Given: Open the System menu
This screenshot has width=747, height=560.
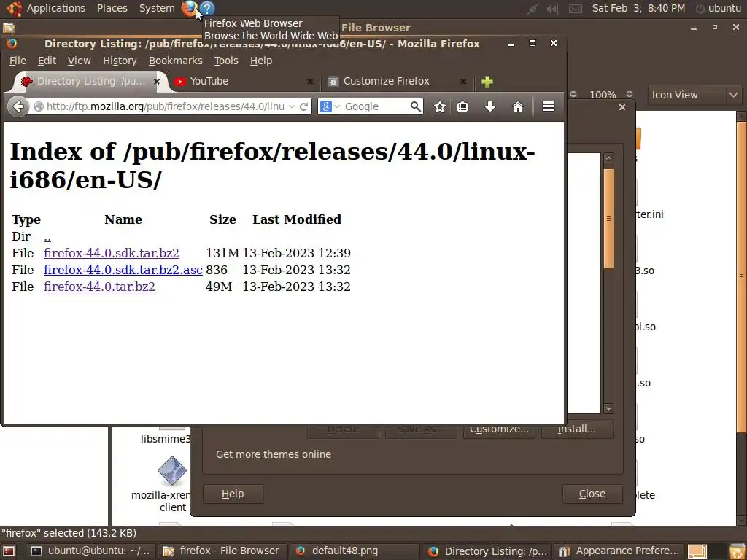Looking at the screenshot, I should coord(157,8).
